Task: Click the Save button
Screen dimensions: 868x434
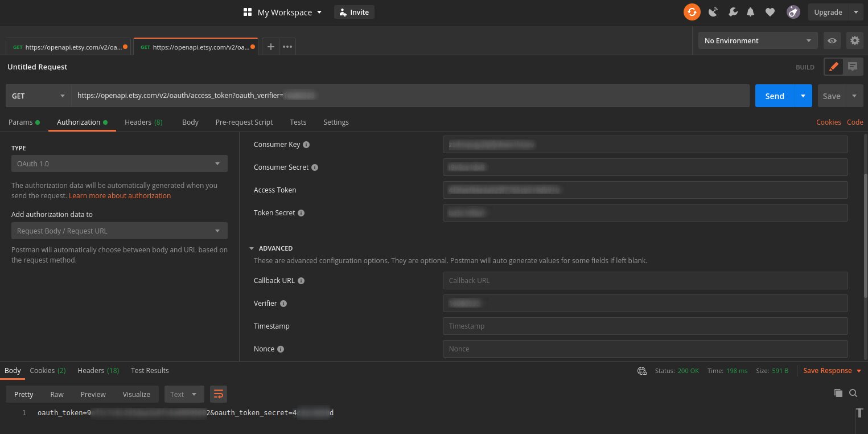Action: pos(832,96)
